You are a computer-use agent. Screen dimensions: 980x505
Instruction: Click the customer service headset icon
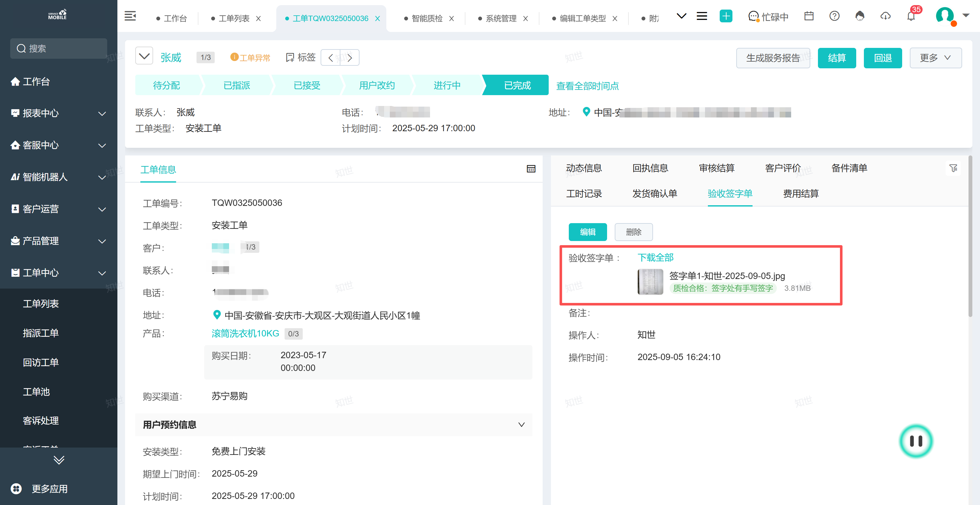point(859,16)
